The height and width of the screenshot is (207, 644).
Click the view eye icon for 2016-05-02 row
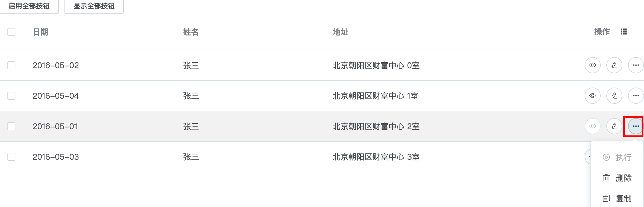[592, 65]
